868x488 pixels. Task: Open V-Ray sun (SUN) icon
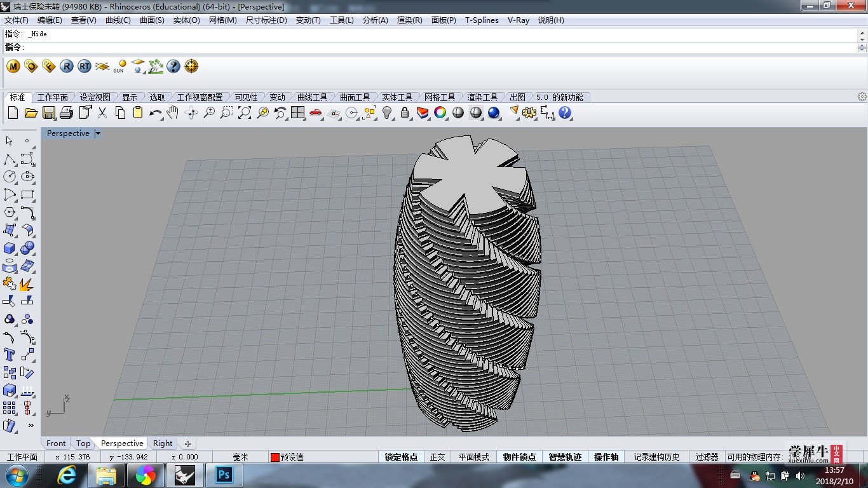120,66
